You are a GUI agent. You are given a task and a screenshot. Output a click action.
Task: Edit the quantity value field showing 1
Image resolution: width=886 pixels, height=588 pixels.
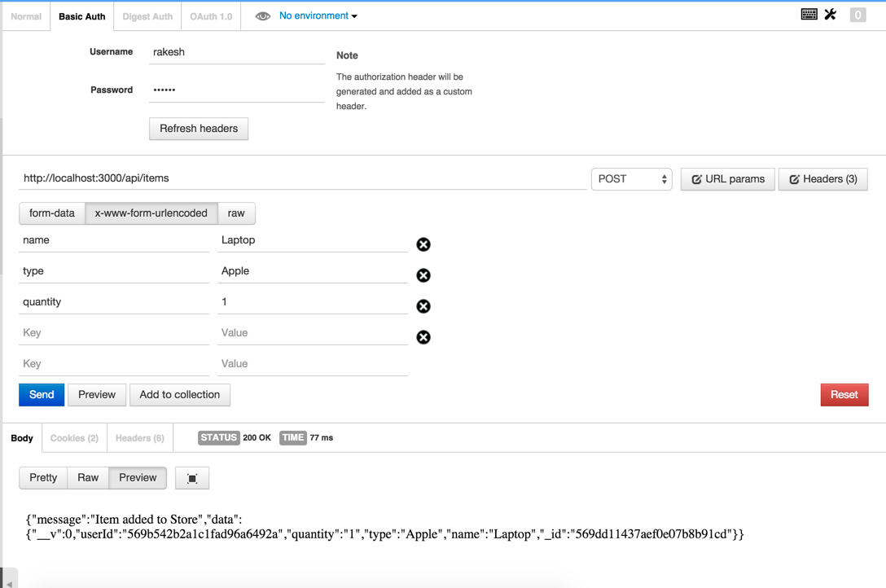(313, 303)
